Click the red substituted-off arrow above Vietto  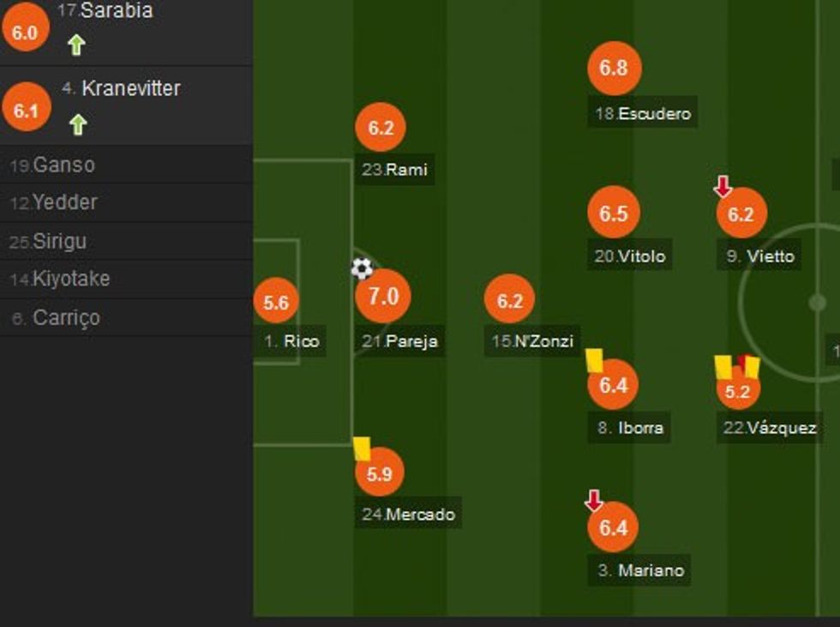coord(723,186)
